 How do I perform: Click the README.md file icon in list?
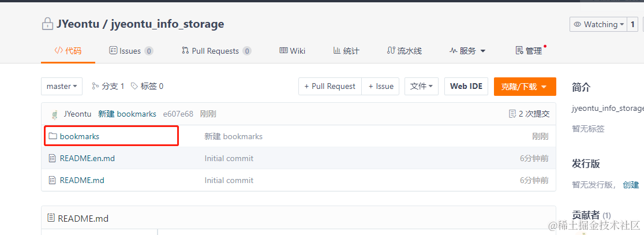53,180
